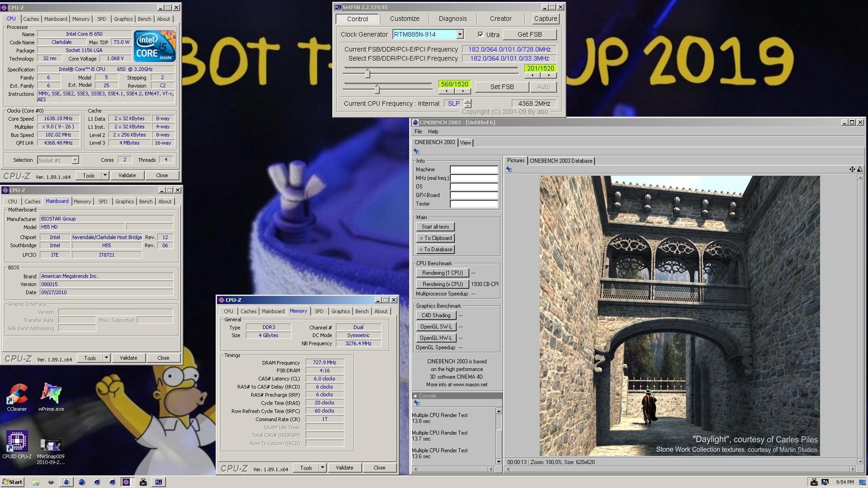Click the To Clipboard button
The height and width of the screenshot is (488, 868).
pyautogui.click(x=435, y=238)
